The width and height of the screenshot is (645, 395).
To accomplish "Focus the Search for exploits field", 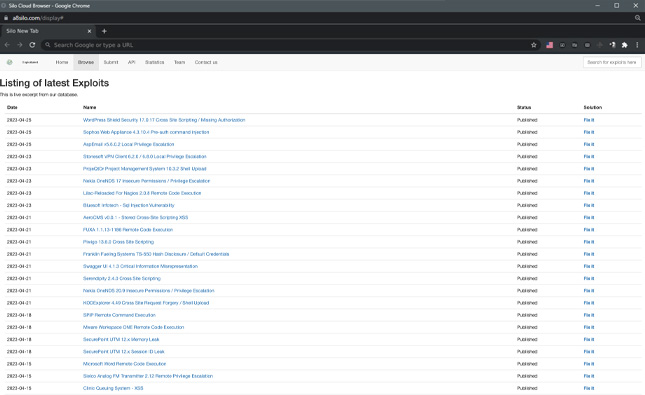I will 612,62.
